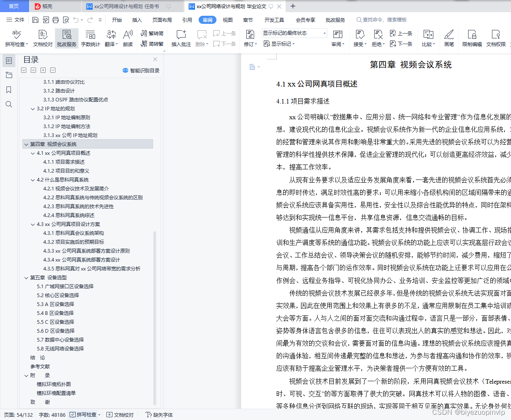Click the 画笔 pen tool
This screenshot has width=511, height=420.
pos(449,38)
